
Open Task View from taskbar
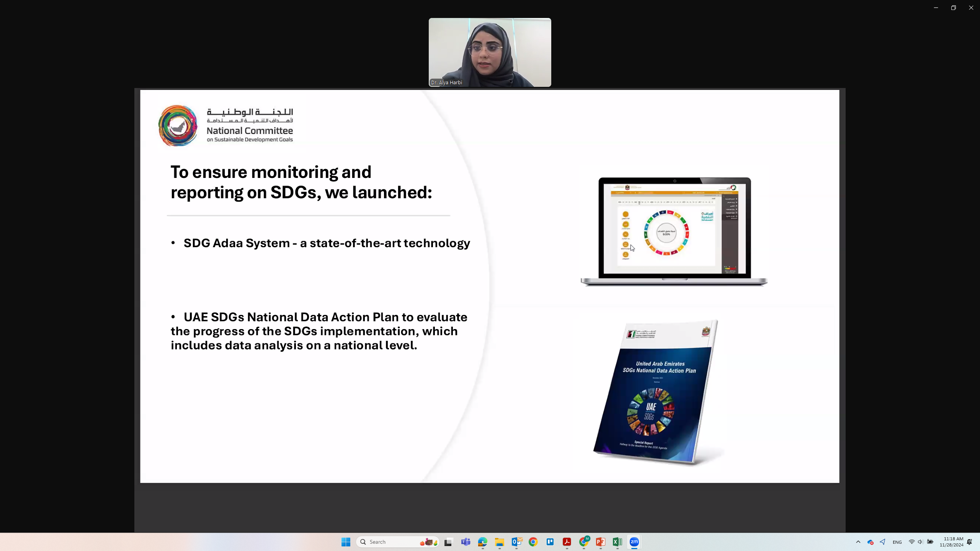(448, 542)
